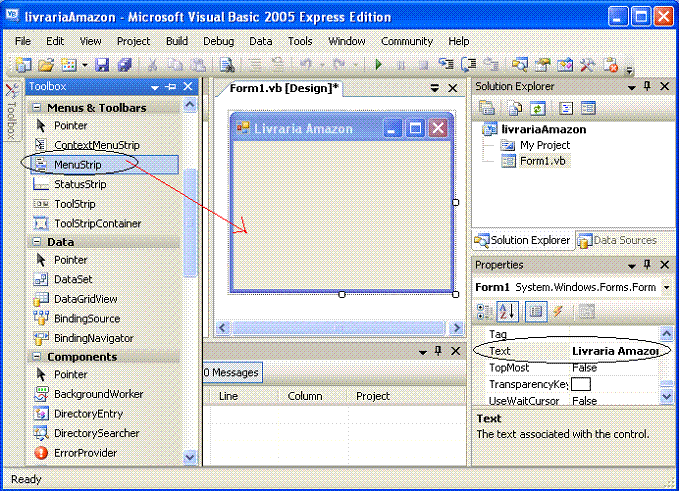Open the Build menu

(x=177, y=41)
